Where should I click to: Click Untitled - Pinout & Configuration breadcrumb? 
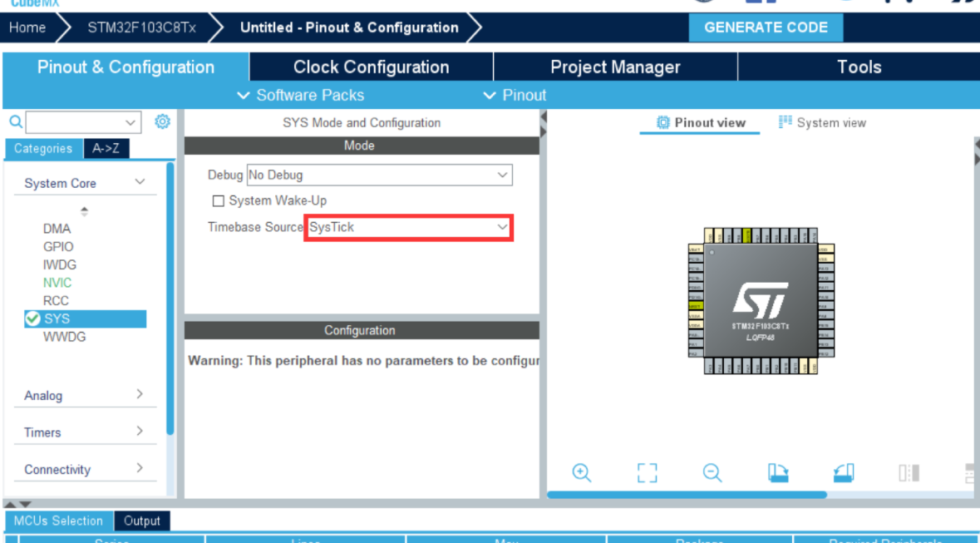[x=349, y=27]
